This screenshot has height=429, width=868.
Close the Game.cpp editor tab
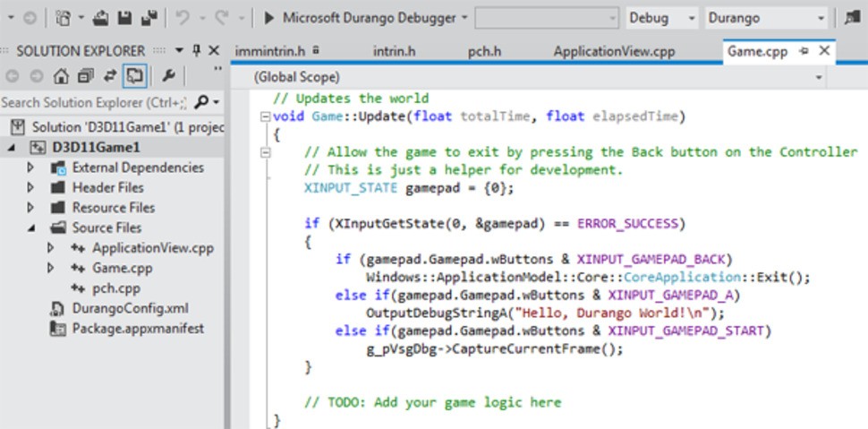pos(824,51)
